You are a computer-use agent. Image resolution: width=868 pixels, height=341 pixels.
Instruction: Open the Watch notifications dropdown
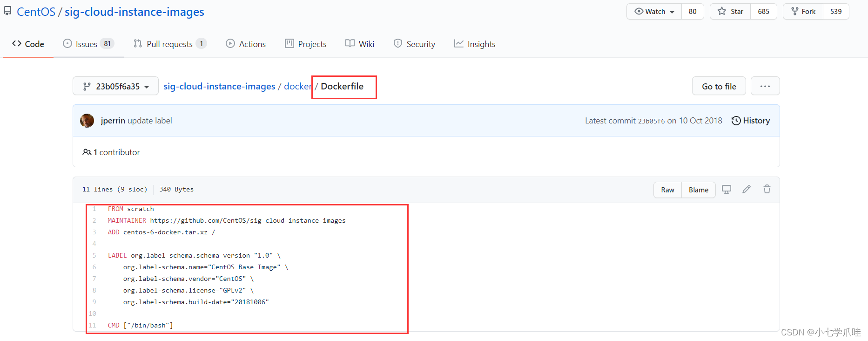tap(654, 12)
